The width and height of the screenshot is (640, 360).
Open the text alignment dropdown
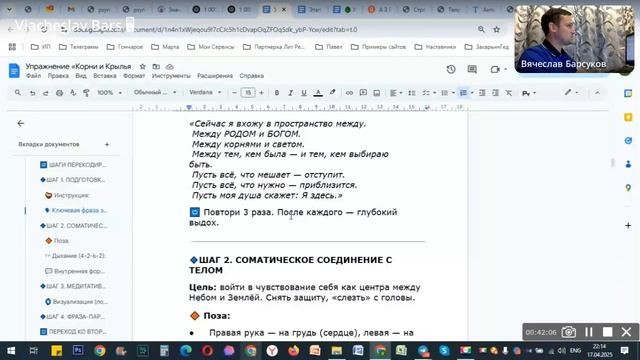click(396, 93)
